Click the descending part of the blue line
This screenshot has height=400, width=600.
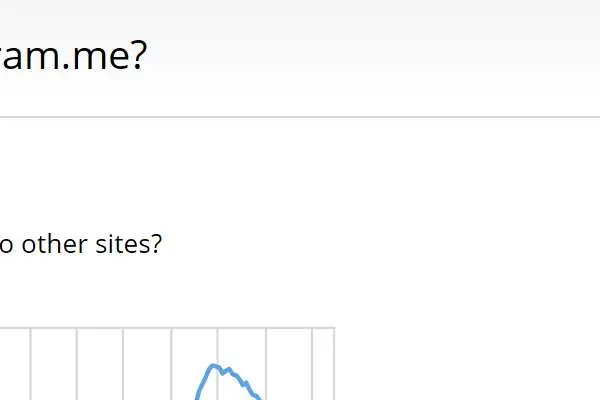pyautogui.click(x=242, y=382)
